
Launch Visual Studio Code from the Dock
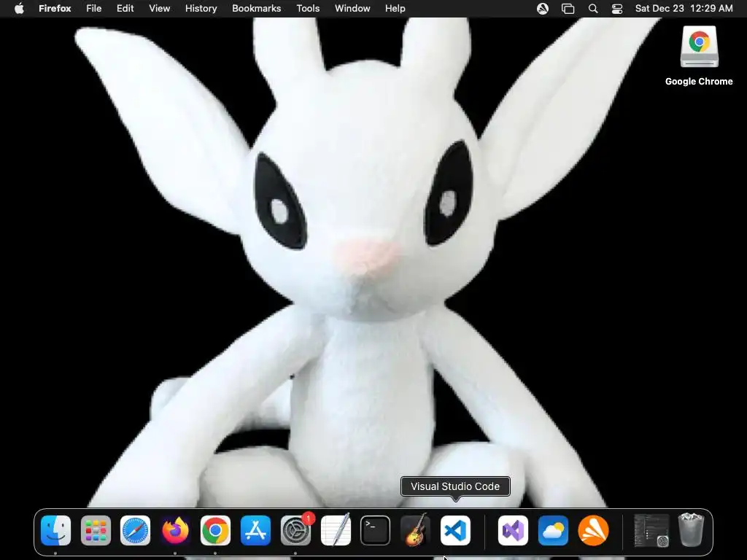(x=455, y=531)
